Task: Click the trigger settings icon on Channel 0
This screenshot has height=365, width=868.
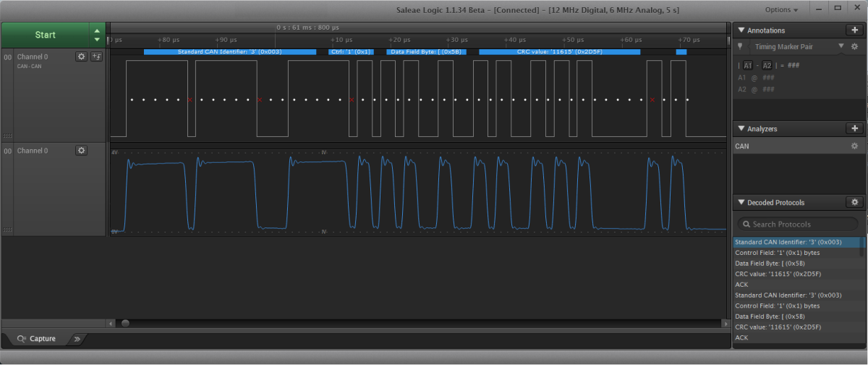Action: (x=97, y=56)
